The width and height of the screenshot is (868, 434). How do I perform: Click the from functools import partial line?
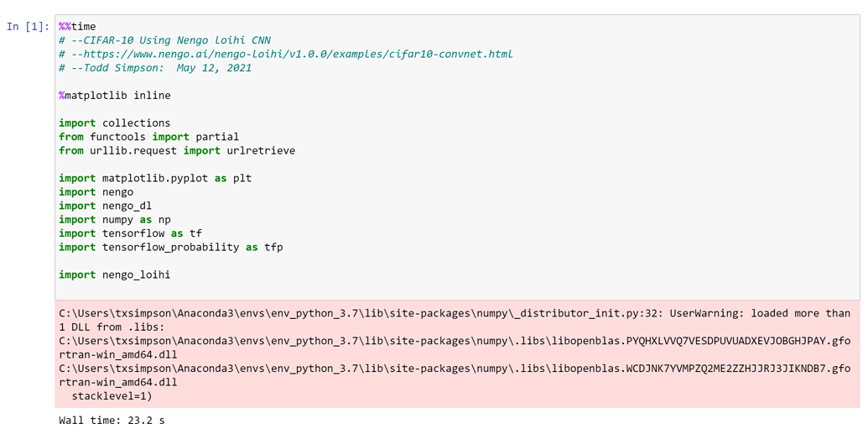click(x=149, y=136)
